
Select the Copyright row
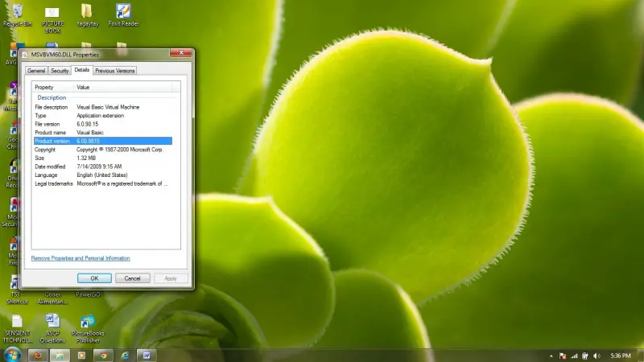103,150
